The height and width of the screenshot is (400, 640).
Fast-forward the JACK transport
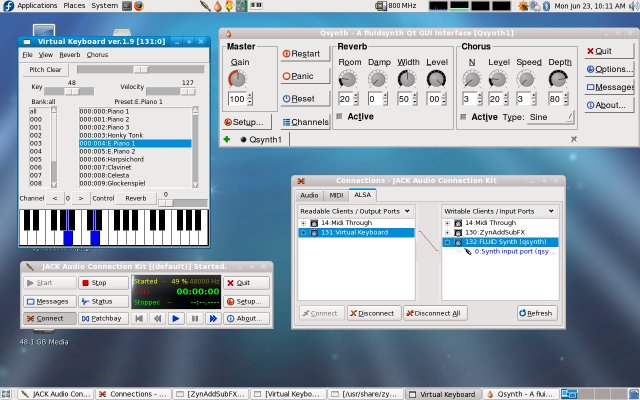pos(213,318)
